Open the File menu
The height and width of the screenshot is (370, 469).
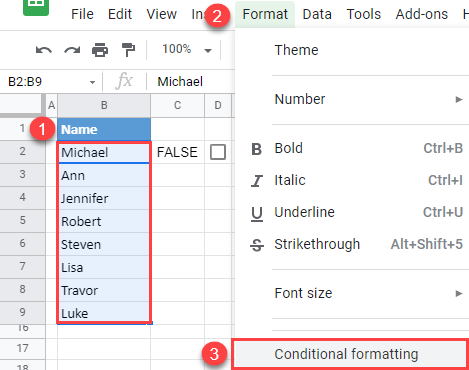82,14
